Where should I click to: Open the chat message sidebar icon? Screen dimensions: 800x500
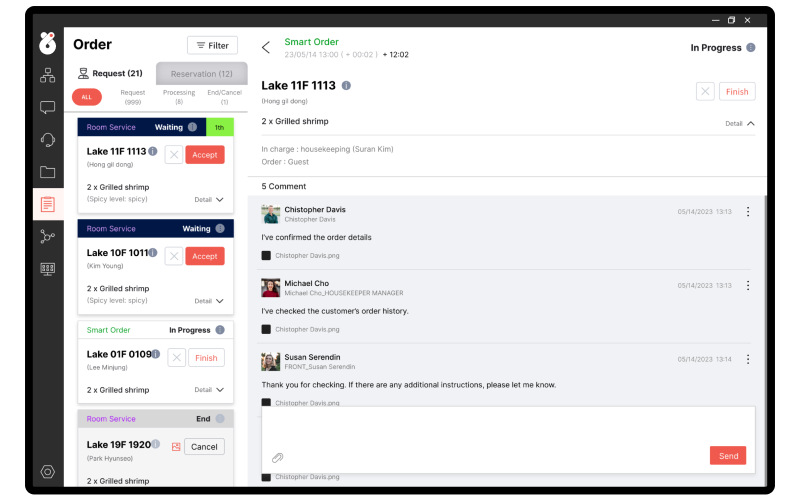[47, 107]
